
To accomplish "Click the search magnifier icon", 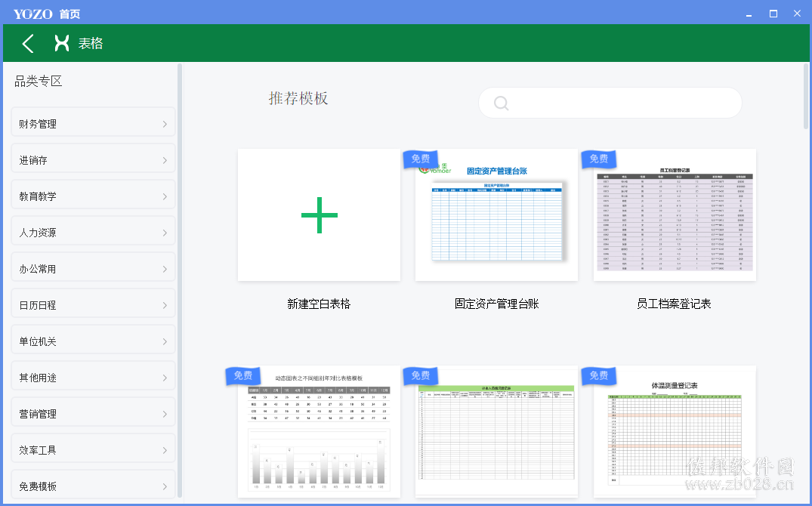I will pos(501,103).
